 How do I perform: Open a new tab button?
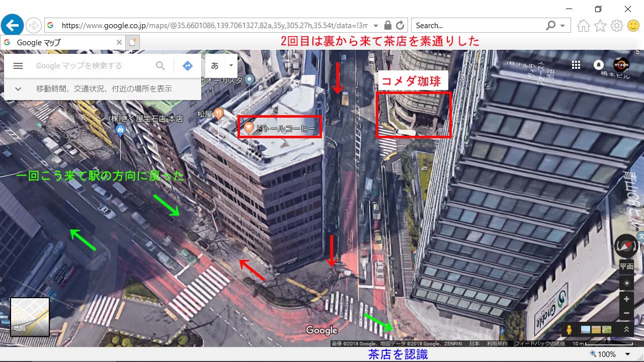click(133, 43)
